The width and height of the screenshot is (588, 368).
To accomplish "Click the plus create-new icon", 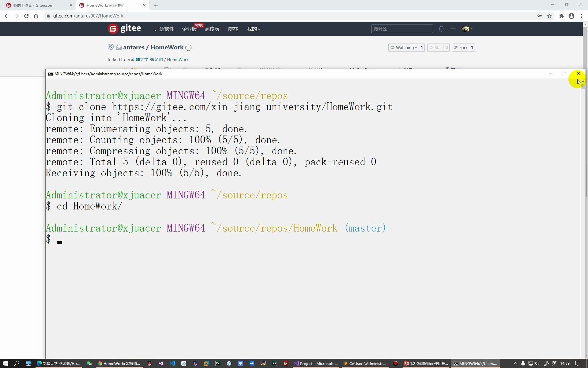I will 453,29.
